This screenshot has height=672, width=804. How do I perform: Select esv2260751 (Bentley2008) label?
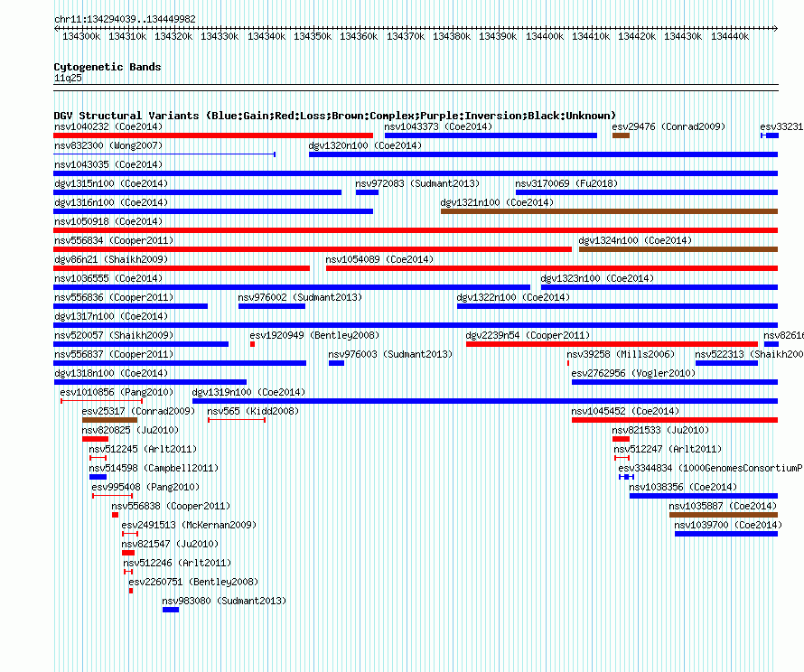click(x=193, y=582)
